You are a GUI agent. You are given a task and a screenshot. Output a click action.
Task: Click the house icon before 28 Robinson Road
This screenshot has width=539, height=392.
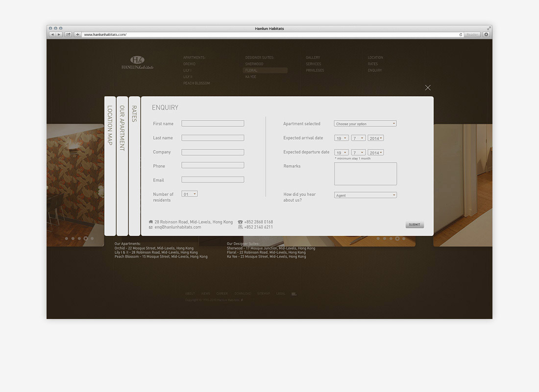[150, 221]
